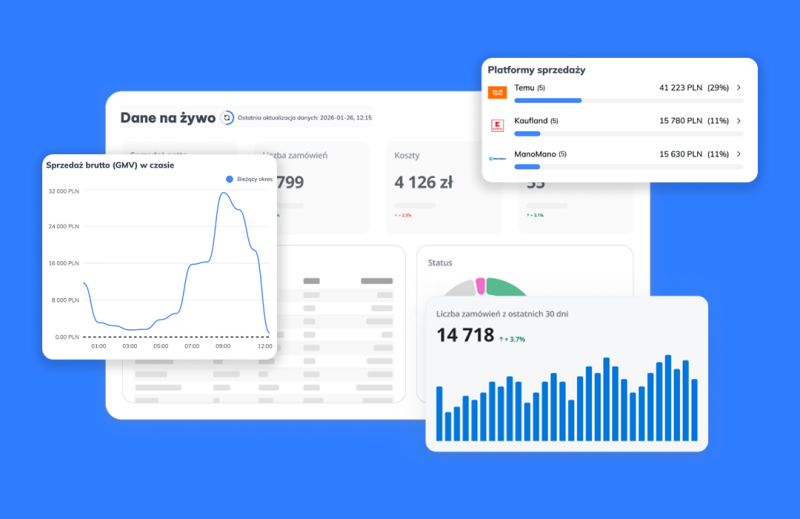The height and width of the screenshot is (519, 800).
Task: Click the Kaufland logo icon
Action: [497, 125]
